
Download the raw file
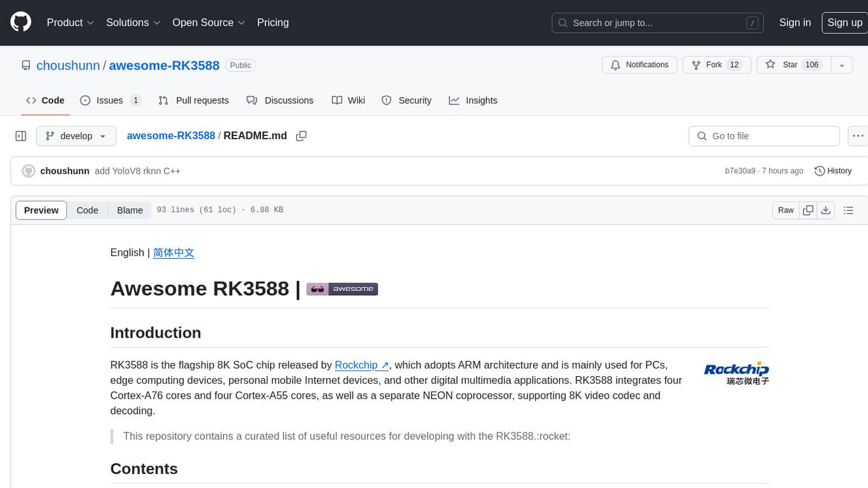(x=826, y=210)
